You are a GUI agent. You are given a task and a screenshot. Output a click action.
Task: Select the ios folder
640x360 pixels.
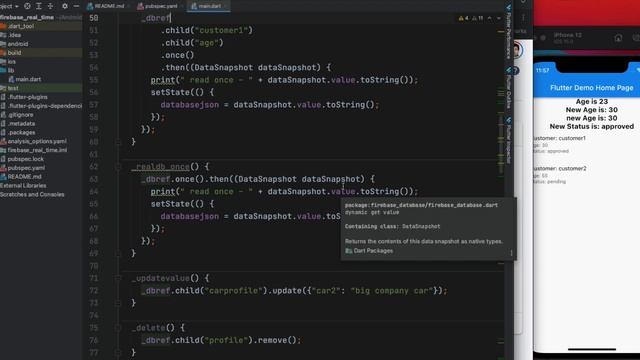pyautogui.click(x=11, y=62)
